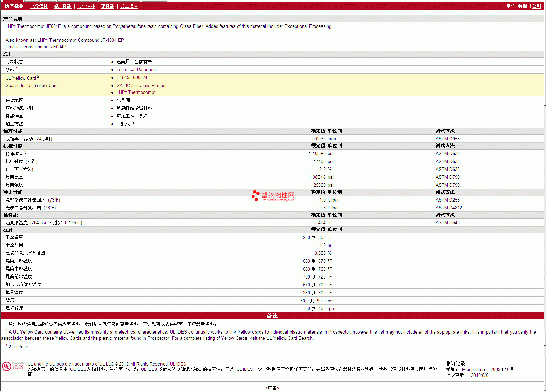
Task: Click the UL IDES logo in footer
Action: point(13,367)
